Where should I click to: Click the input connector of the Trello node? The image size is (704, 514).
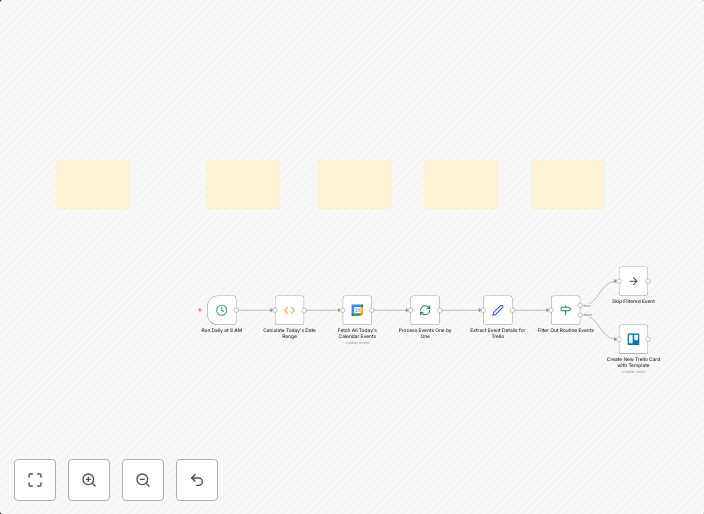click(619, 339)
